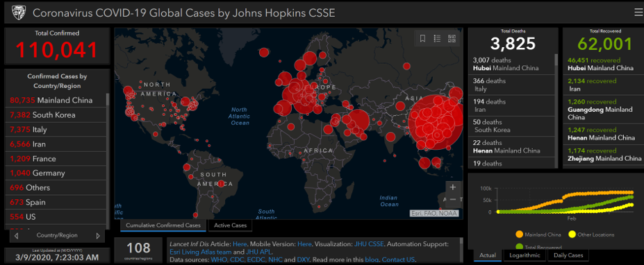Select the Daily Cases chart tab
Image resolution: width=644 pixels, height=265 pixels.
(x=568, y=255)
